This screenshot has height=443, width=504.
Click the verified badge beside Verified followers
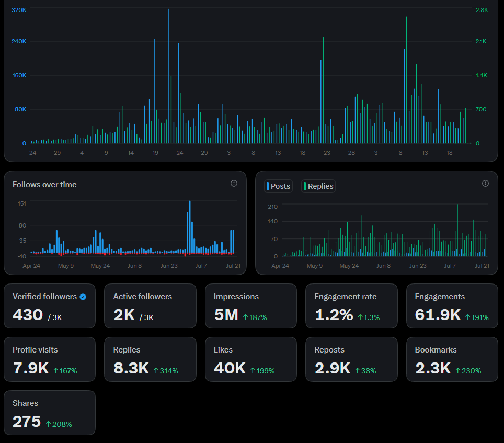(83, 297)
